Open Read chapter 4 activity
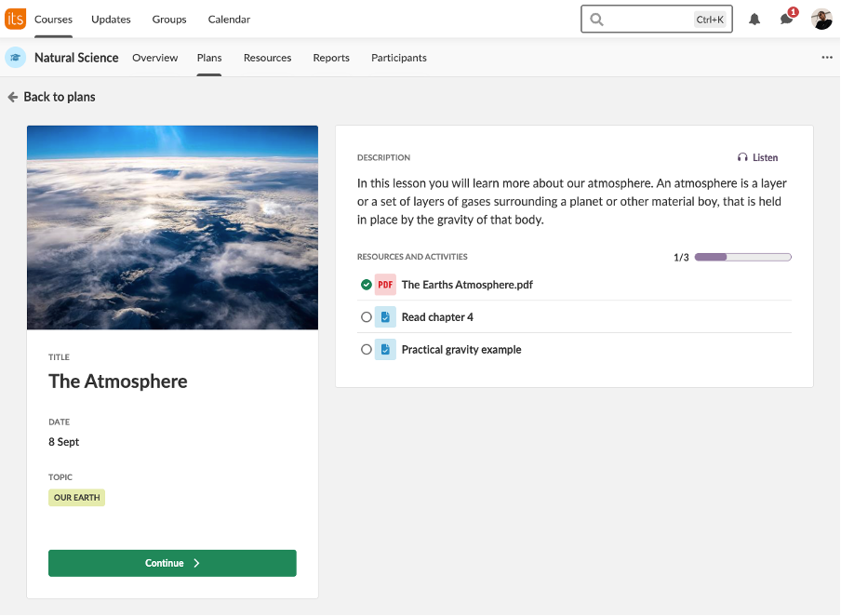841x616 pixels. (437, 317)
